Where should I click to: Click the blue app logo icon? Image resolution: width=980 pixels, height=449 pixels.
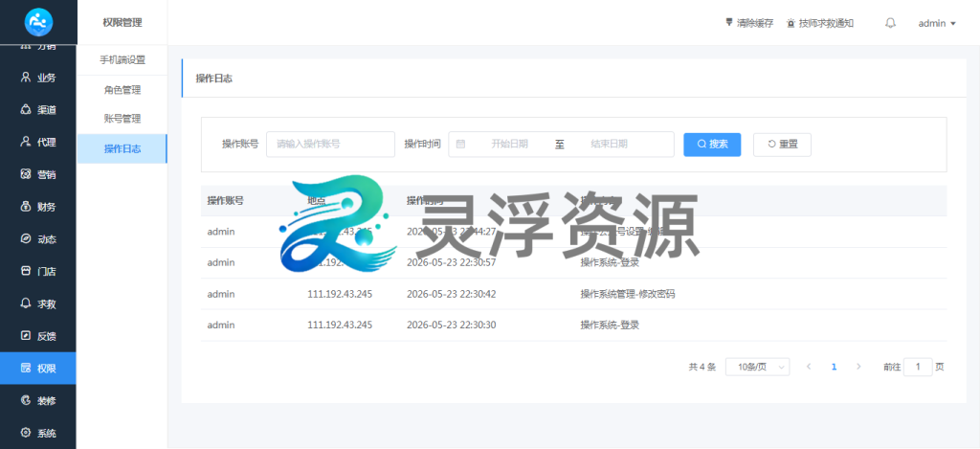pos(38,23)
